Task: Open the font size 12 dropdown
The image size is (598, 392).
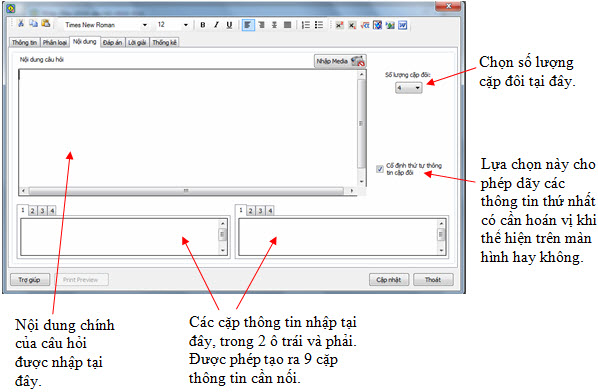Action: [x=186, y=25]
